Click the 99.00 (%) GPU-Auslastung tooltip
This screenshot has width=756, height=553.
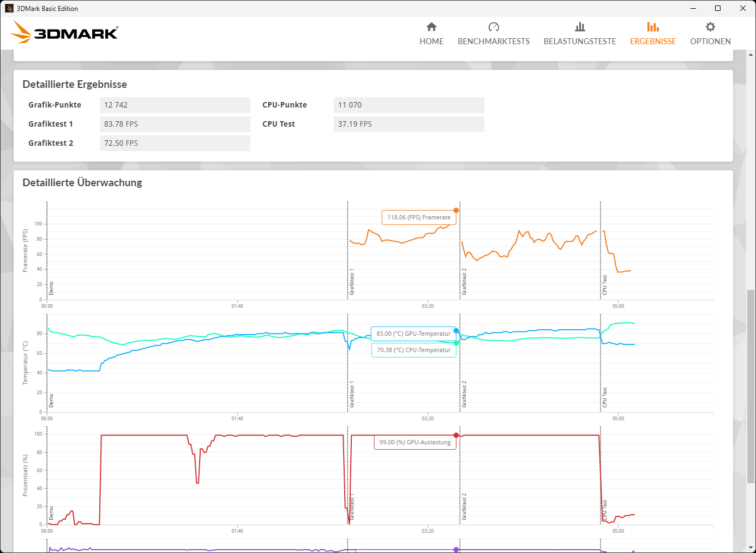pyautogui.click(x=415, y=442)
